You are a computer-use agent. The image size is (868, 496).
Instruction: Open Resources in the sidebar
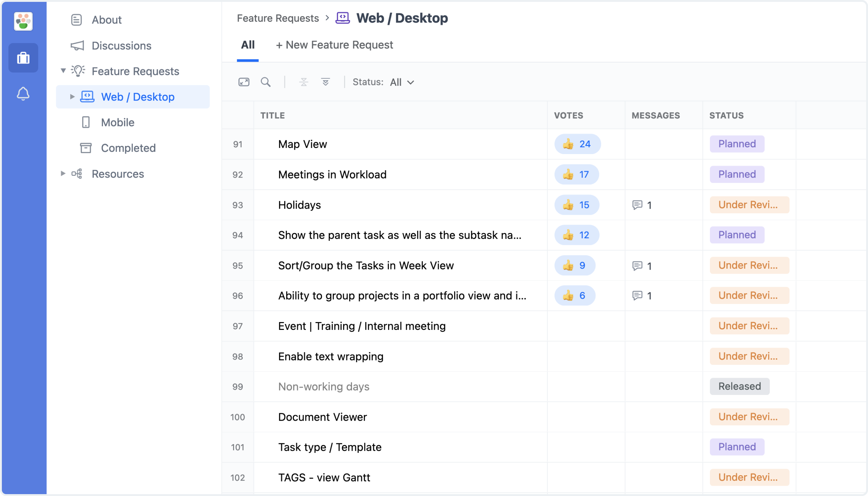(x=118, y=174)
